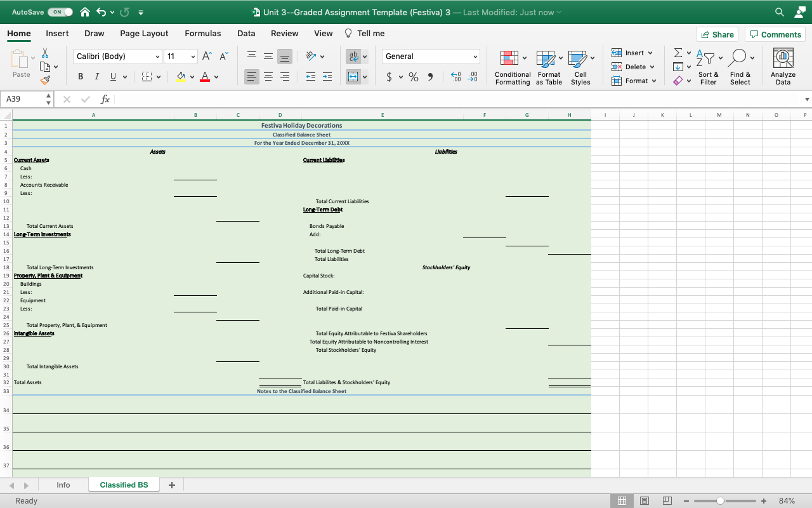812x508 pixels.
Task: Click the Share button
Action: (717, 34)
